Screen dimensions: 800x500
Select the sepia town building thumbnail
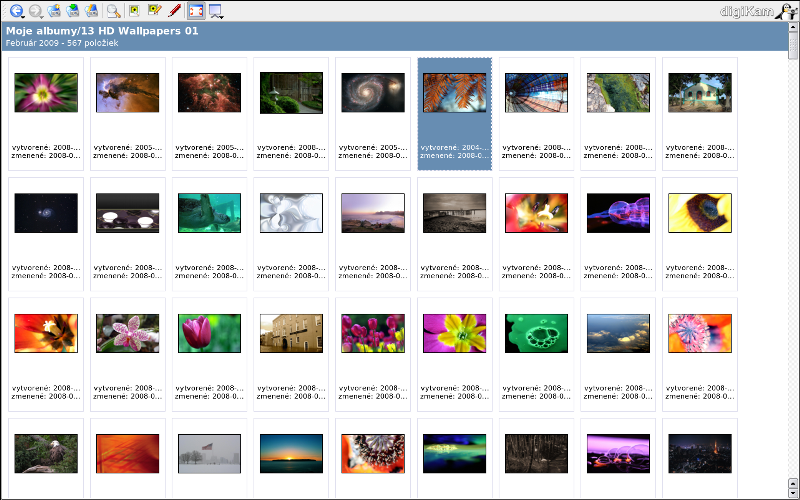[x=291, y=333]
